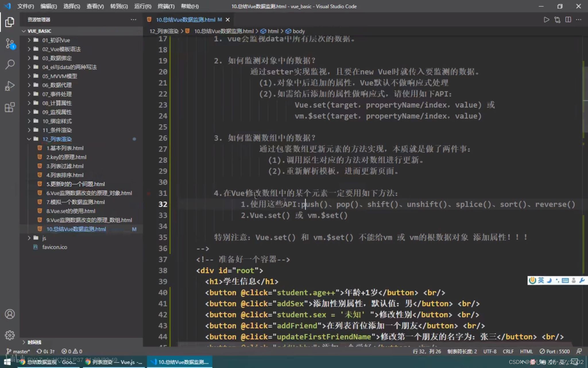Collapse the 12_列表渲染 folder
Viewport: 588px width, 368px height.
point(57,139)
